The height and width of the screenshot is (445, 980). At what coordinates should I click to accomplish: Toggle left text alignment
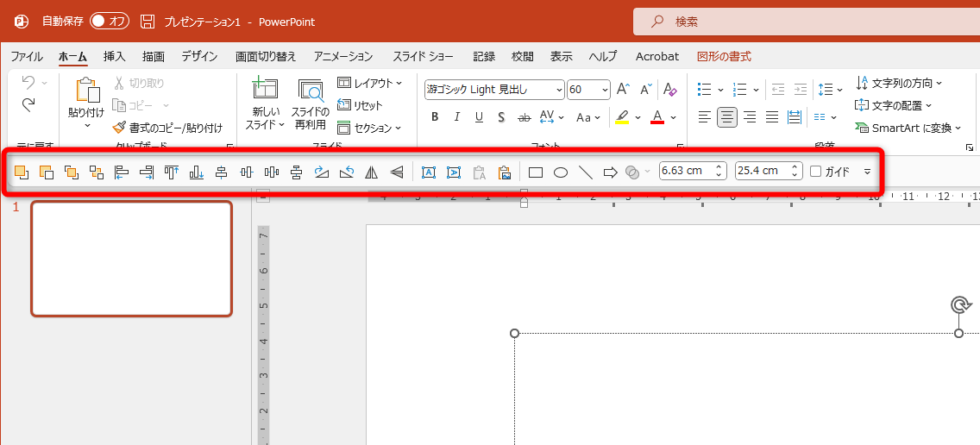click(x=704, y=117)
